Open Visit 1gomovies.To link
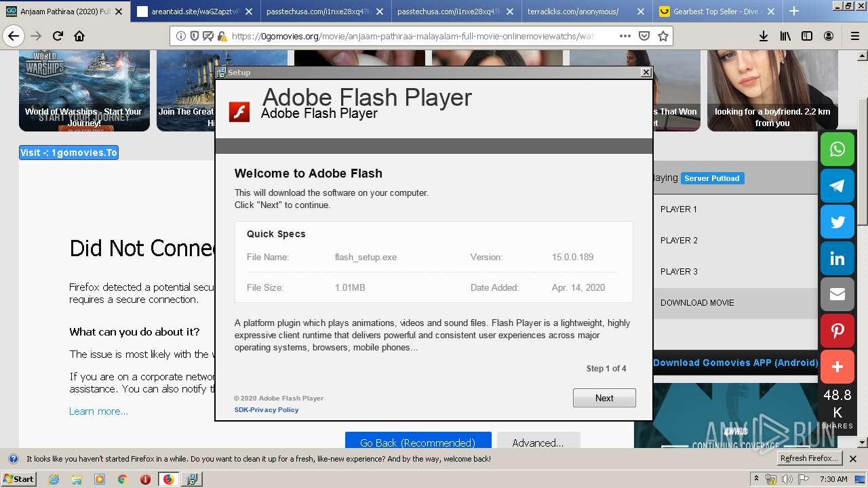Screen dimensions: 868x488 [69, 152]
